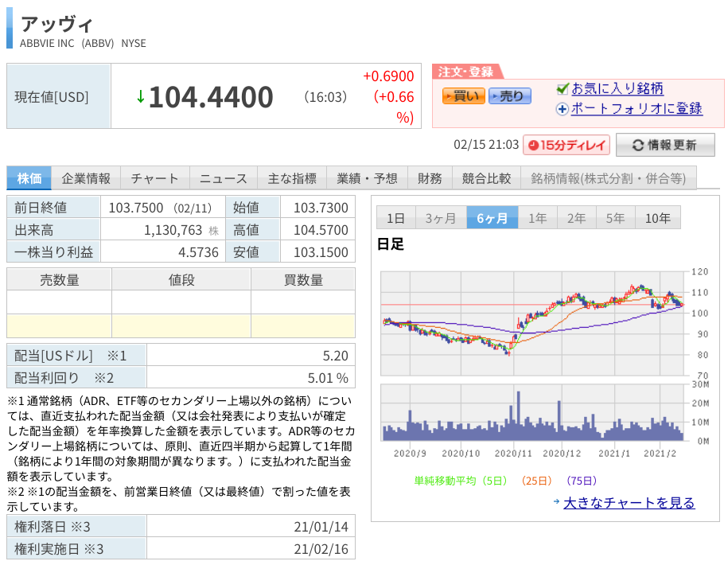The height and width of the screenshot is (565, 728).
Task: Click the 売数量 column header
Action: coord(59,279)
